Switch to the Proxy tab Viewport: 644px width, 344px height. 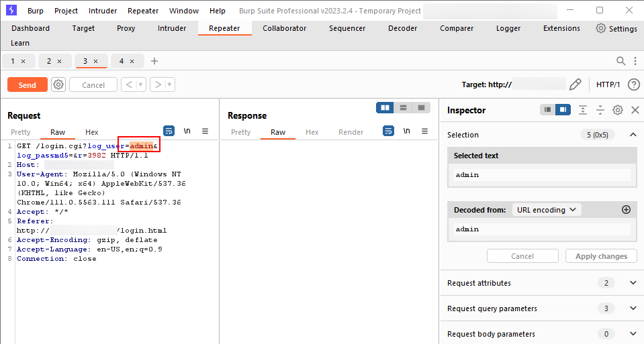126,28
